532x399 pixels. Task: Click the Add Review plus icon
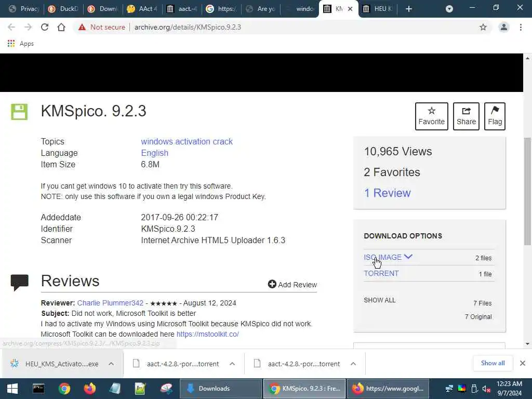(272, 284)
